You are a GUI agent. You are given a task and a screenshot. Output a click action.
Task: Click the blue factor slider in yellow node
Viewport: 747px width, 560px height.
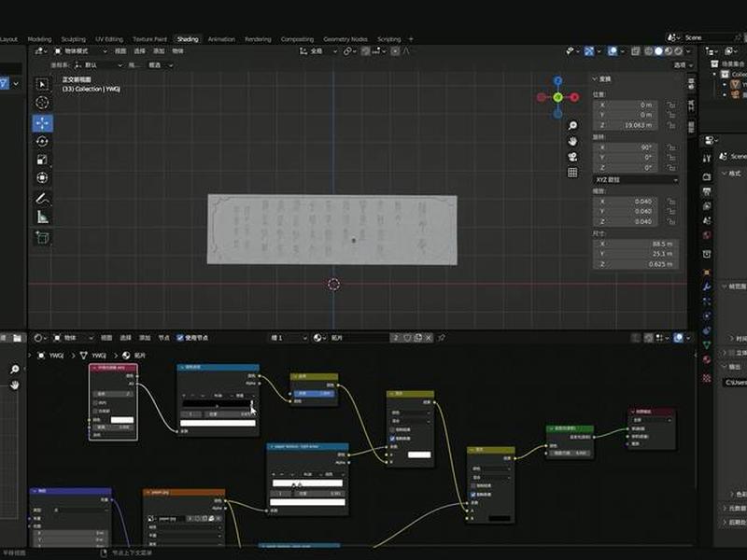pyautogui.click(x=314, y=393)
